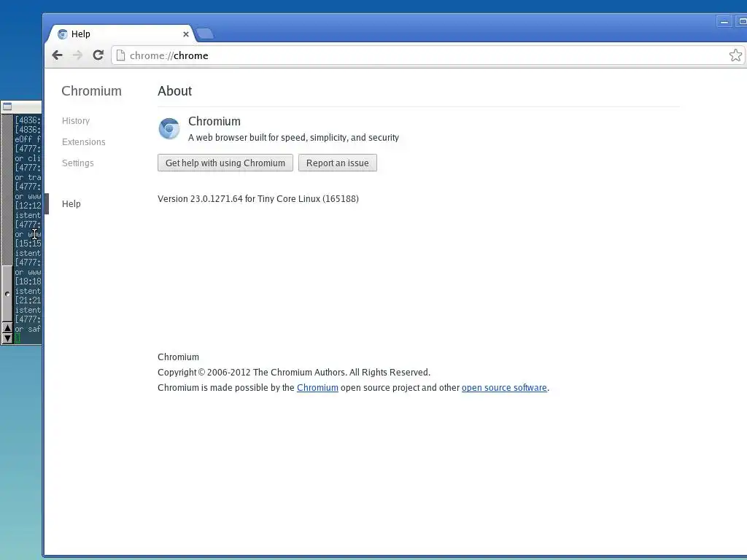Click the browser slogan text about speed
This screenshot has width=747, height=560.
click(293, 138)
